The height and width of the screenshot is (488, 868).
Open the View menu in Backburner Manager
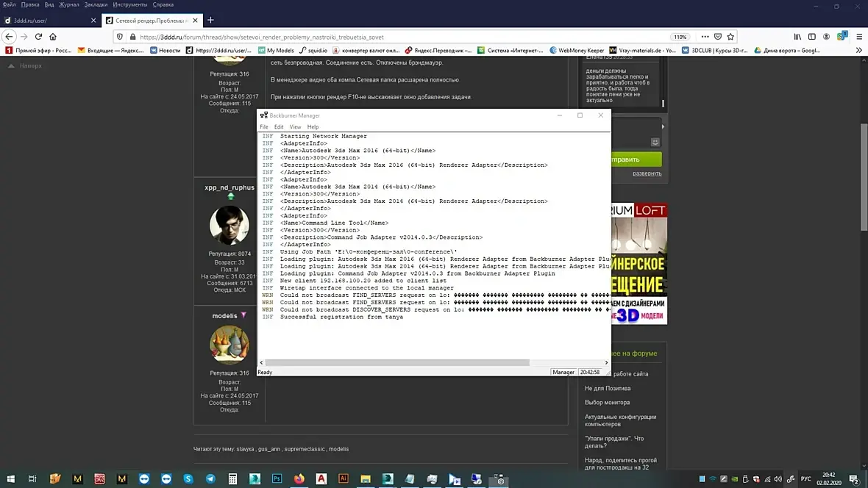295,126
